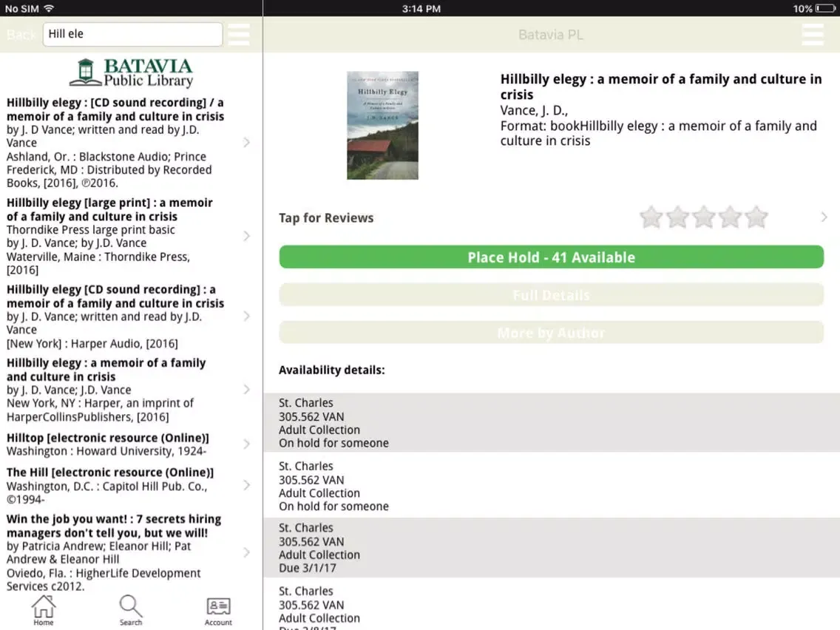Rate with the third star
The width and height of the screenshot is (840, 630).
pyautogui.click(x=703, y=217)
